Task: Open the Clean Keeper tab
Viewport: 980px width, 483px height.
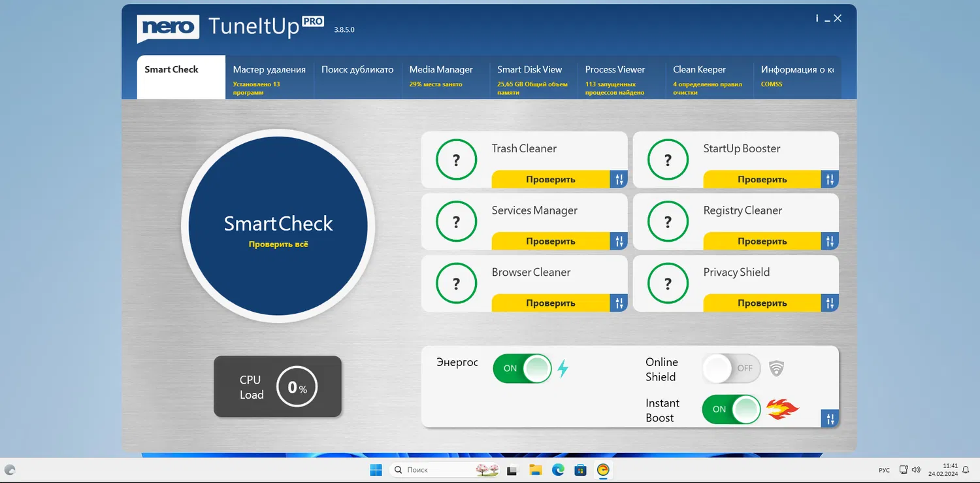Action: pyautogui.click(x=710, y=77)
